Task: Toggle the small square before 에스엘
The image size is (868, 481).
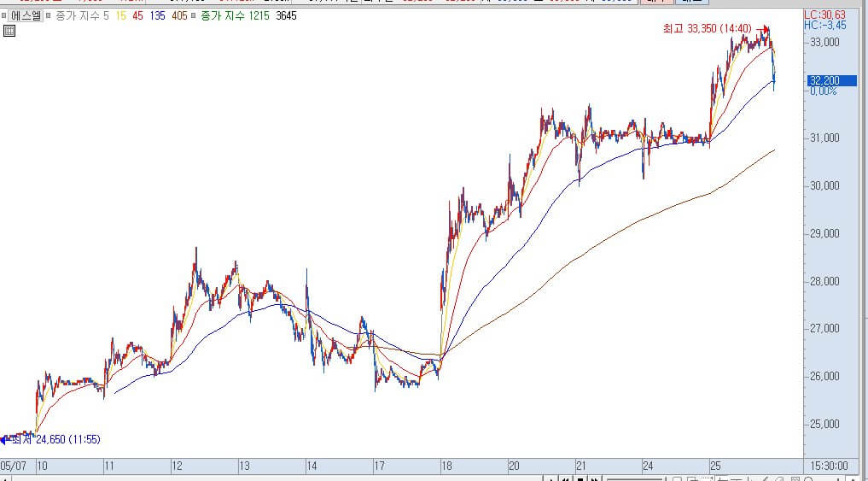Action: 4,16
